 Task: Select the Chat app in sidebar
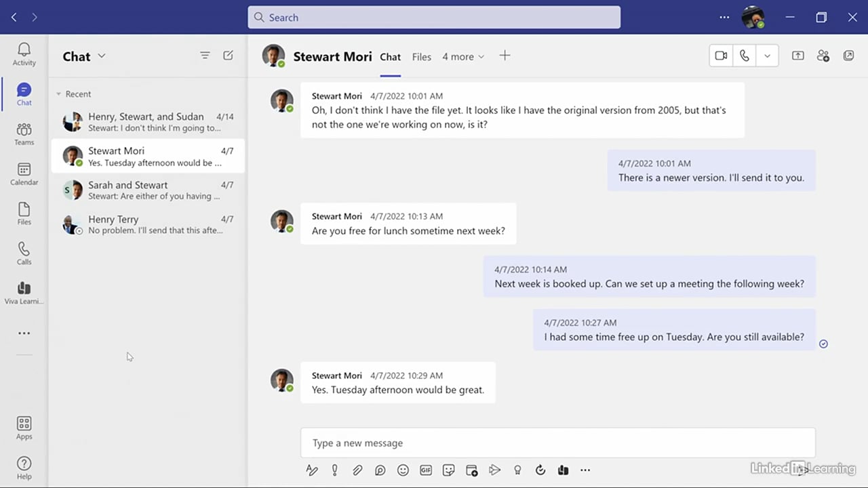[24, 94]
